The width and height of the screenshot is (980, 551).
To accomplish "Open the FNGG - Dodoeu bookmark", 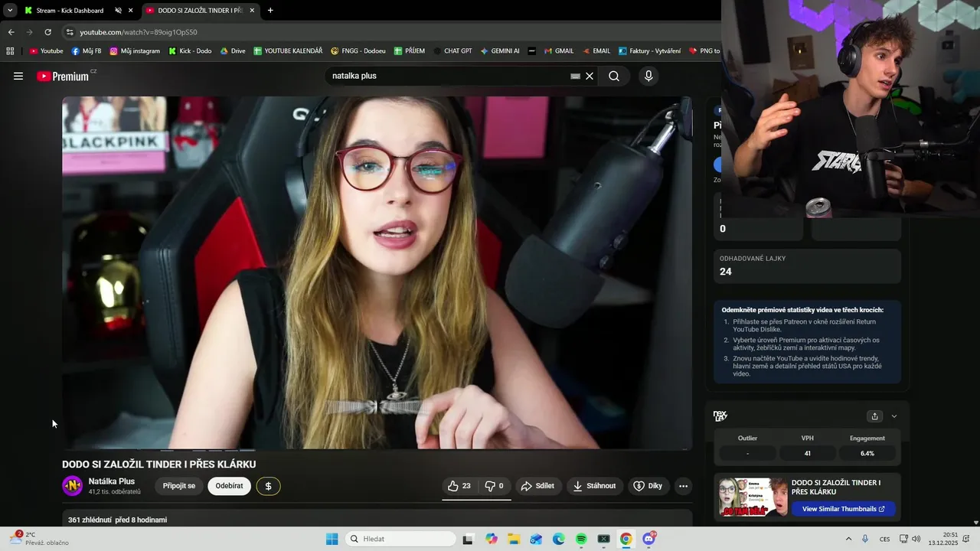I will coord(358,51).
